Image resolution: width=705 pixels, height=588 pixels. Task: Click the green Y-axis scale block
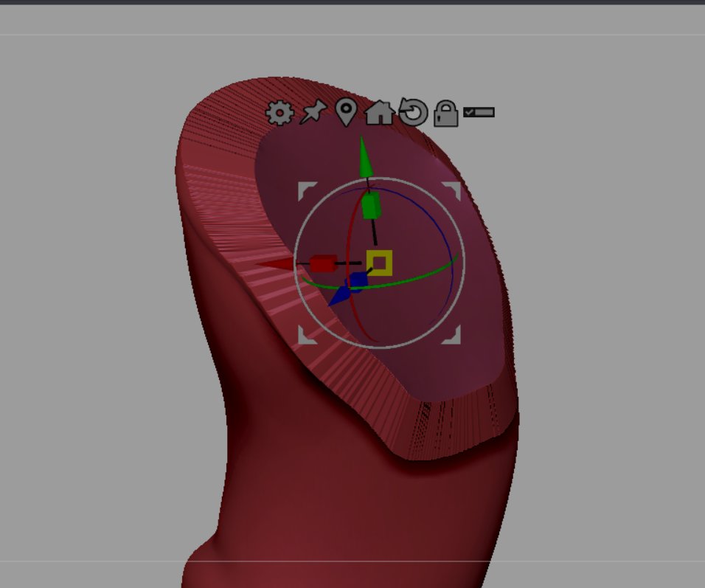click(372, 206)
